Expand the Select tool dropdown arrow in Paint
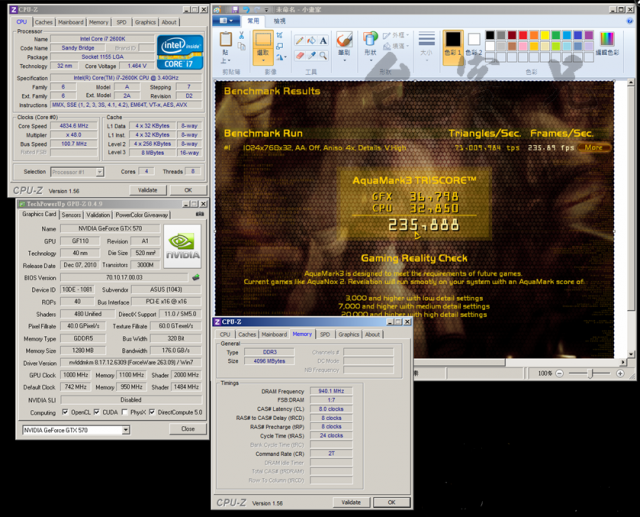The width and height of the screenshot is (640, 517). (263, 60)
